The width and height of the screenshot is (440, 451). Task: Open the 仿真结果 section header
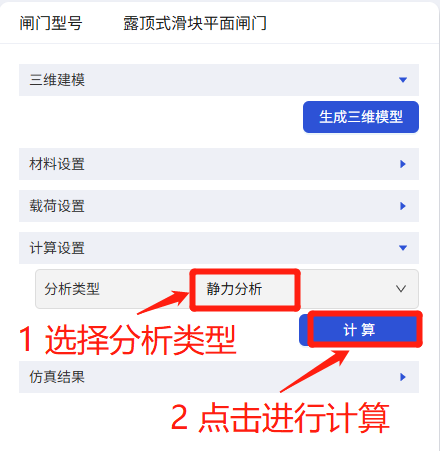pos(219,377)
